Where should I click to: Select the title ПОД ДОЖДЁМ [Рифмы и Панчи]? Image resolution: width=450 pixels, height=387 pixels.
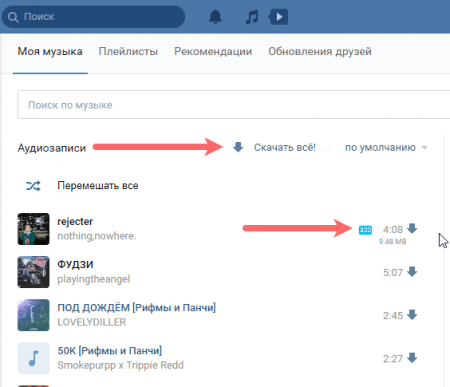137,307
